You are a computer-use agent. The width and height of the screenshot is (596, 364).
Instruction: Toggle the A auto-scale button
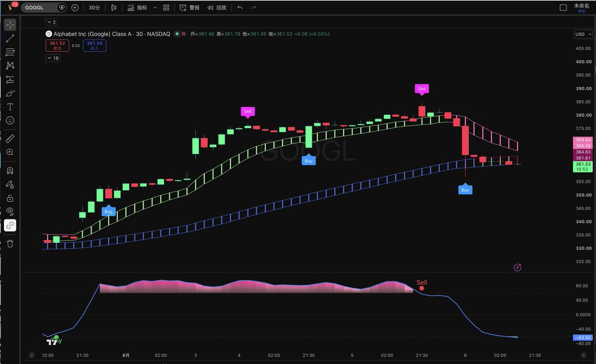pos(583,356)
